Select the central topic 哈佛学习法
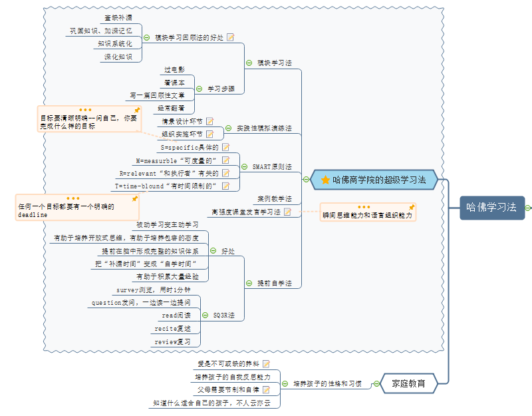 coord(492,208)
